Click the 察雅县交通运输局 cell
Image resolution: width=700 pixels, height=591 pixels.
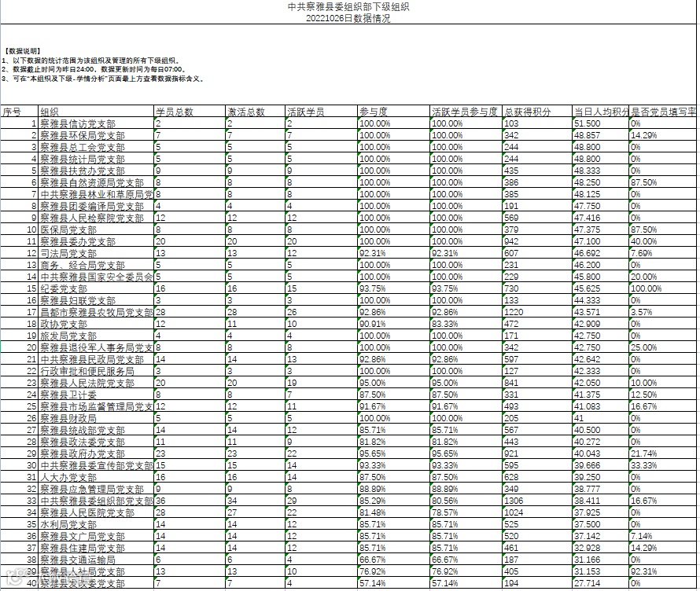(x=95, y=560)
